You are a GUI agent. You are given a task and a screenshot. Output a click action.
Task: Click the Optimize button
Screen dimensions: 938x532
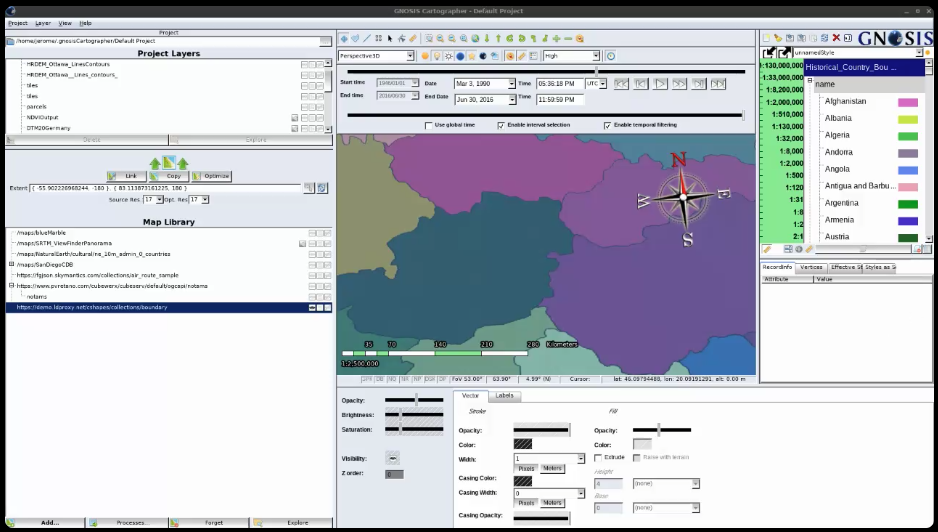212,176
